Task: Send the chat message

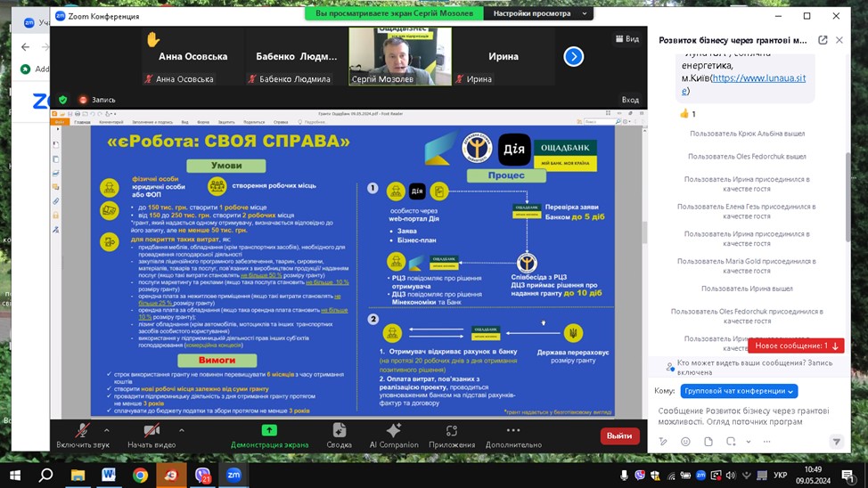Action: (x=837, y=442)
